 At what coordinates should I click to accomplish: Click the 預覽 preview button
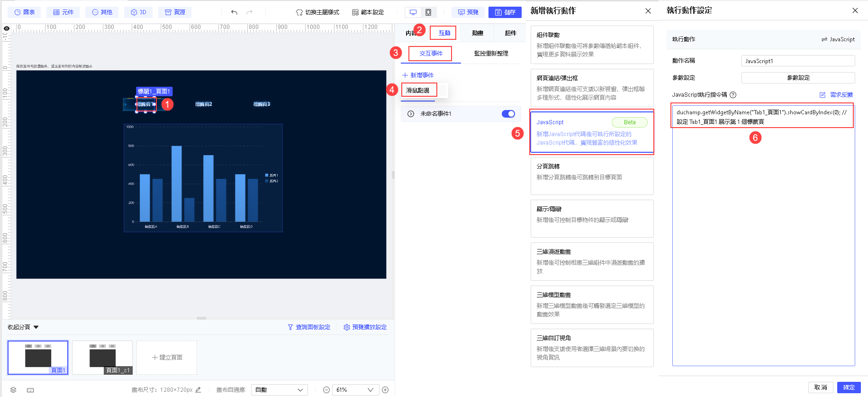[x=468, y=12]
